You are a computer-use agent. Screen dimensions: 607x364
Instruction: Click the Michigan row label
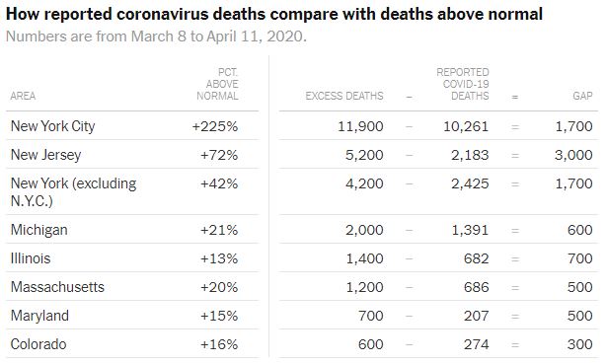pos(39,230)
